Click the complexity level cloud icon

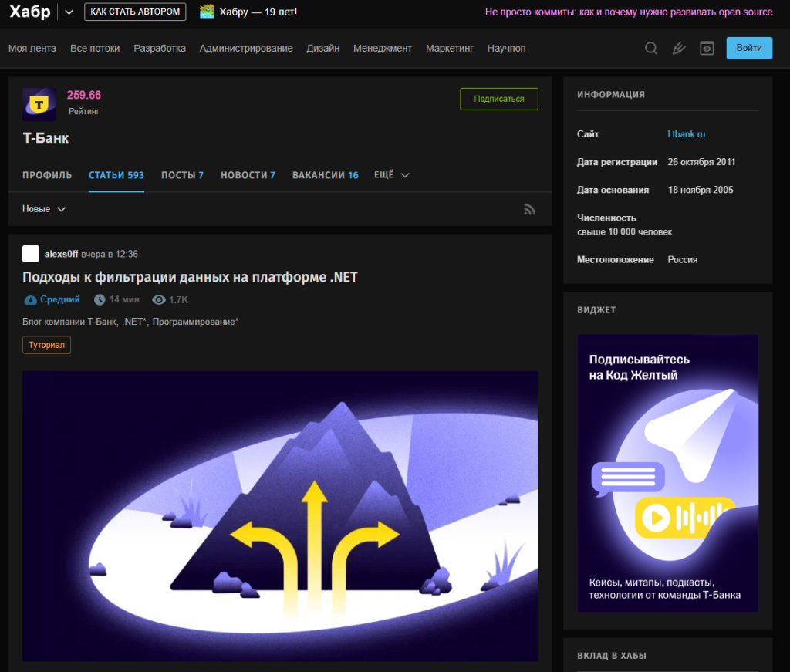pos(30,299)
